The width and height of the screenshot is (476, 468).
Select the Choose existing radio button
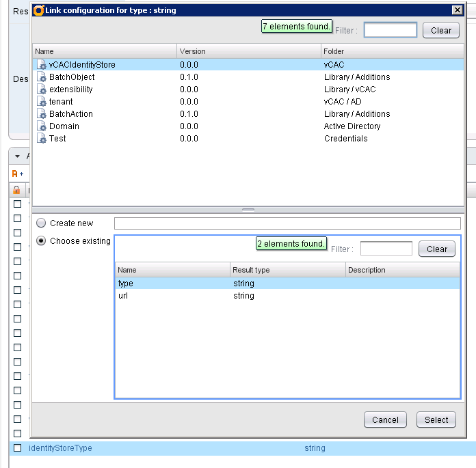point(41,240)
